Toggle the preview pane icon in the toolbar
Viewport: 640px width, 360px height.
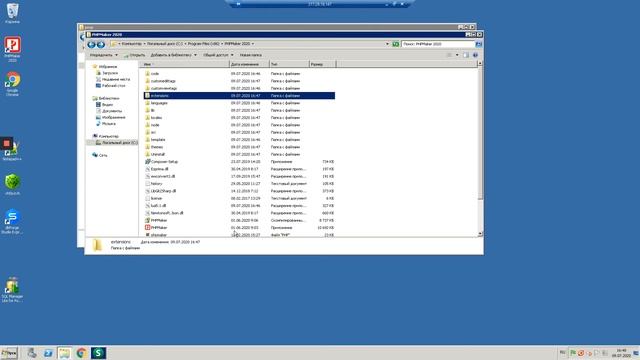click(x=466, y=55)
